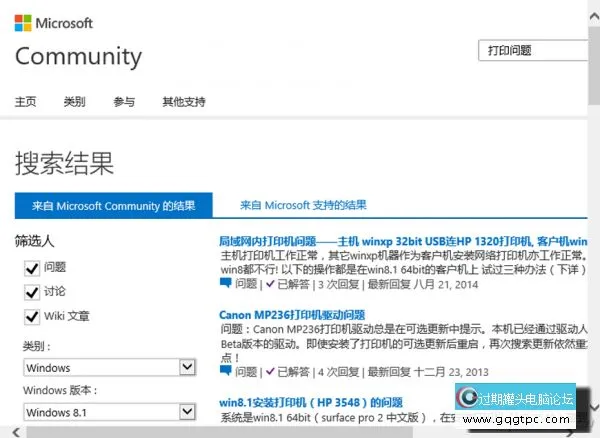Screen dimensions: 600x438
Task: Select the 来自 Microsoft Community 的结果 tab
Action: coord(114,205)
